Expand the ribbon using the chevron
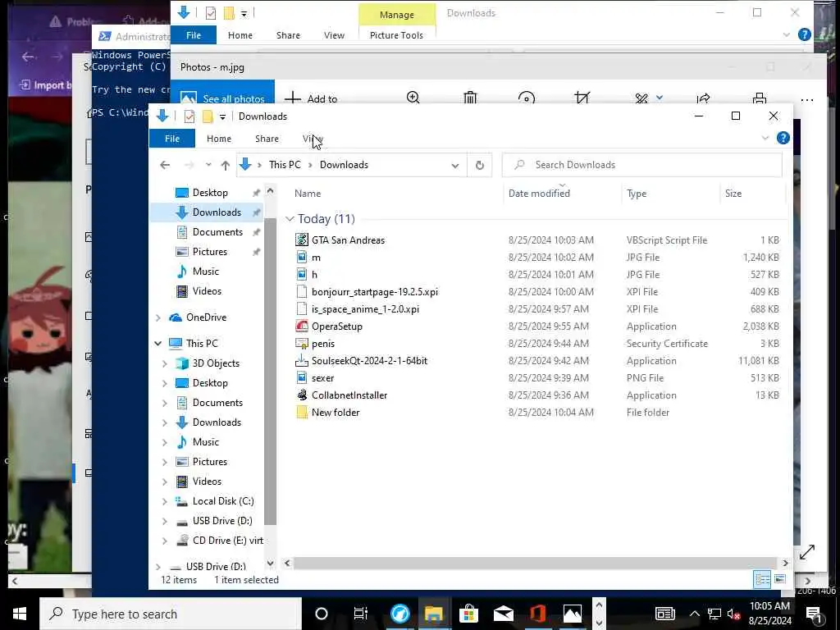Screen dimensions: 840x630 click(765, 138)
